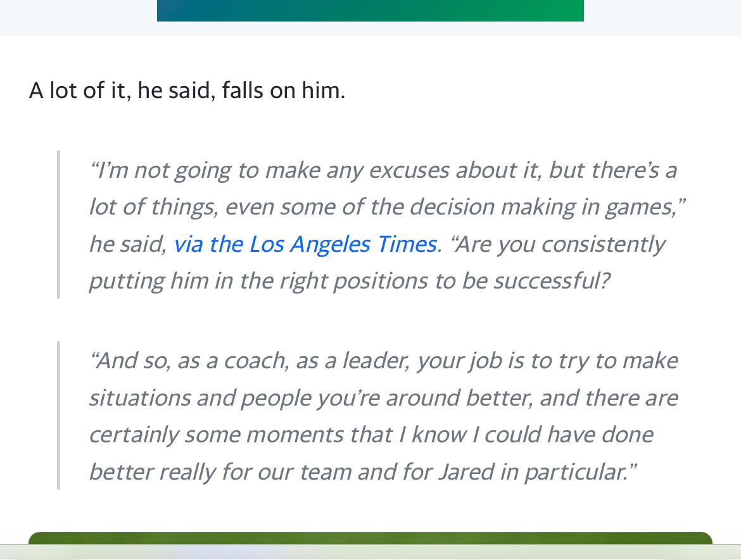Click the "A lot of it, he said" paragraph

click(x=187, y=91)
